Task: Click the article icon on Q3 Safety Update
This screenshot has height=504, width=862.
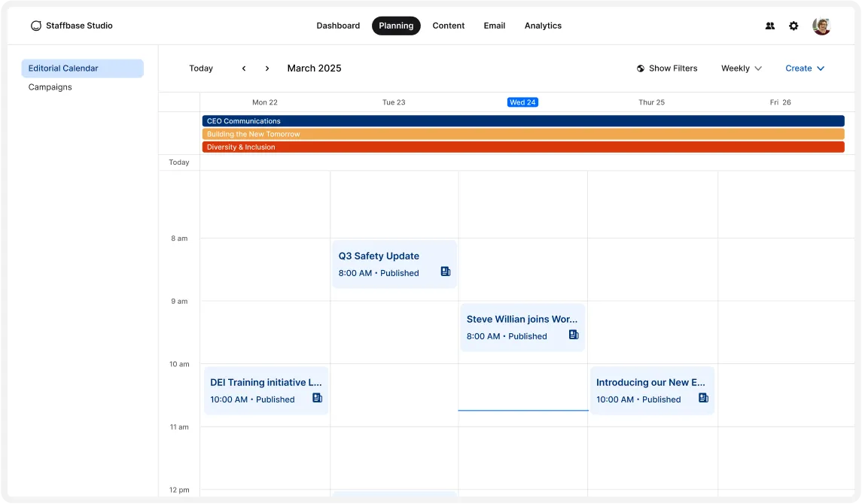Action: coord(445,273)
